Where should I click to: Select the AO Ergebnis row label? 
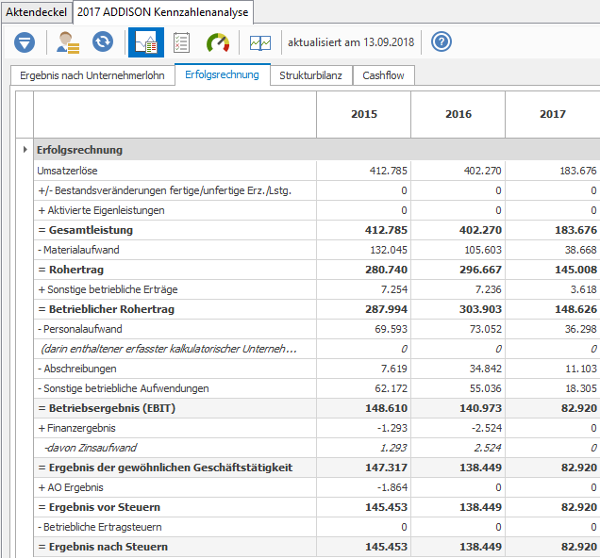click(71, 488)
